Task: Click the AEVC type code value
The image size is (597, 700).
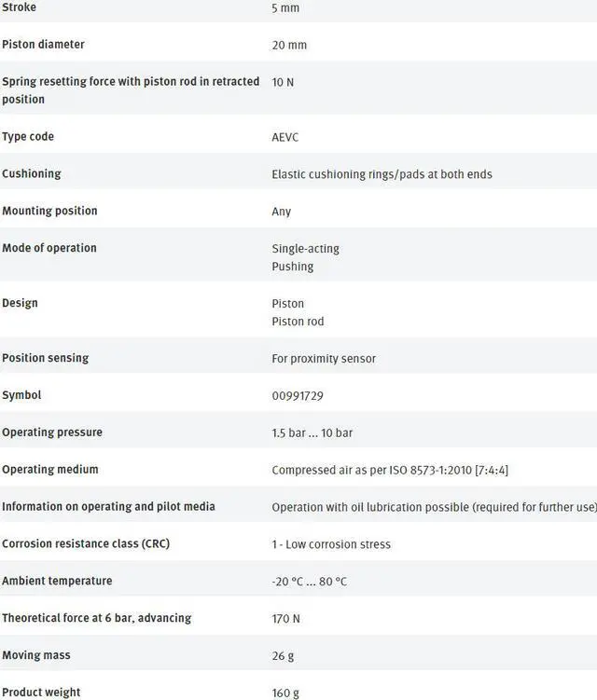Action: click(x=285, y=137)
